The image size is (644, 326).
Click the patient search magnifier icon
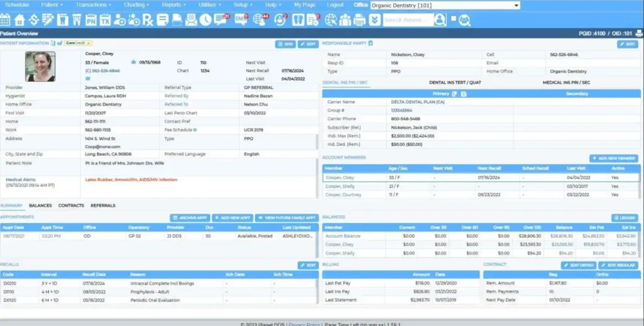pyautogui.click(x=440, y=19)
